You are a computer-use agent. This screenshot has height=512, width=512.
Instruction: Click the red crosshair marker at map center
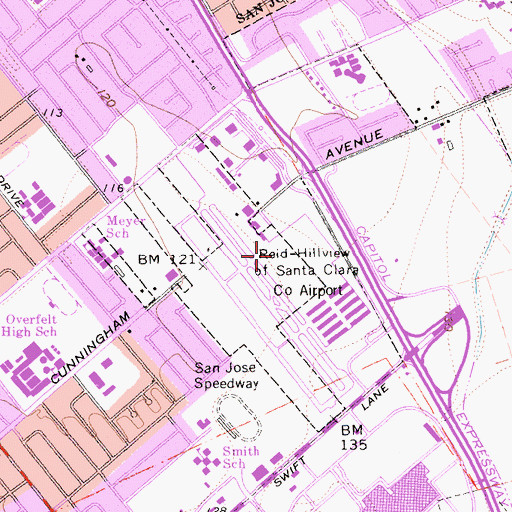(256, 256)
